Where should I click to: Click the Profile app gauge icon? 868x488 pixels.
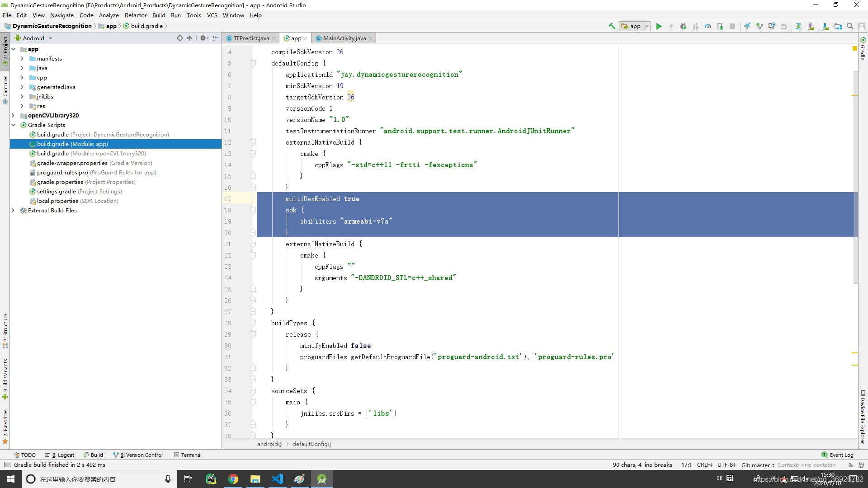click(x=708, y=26)
